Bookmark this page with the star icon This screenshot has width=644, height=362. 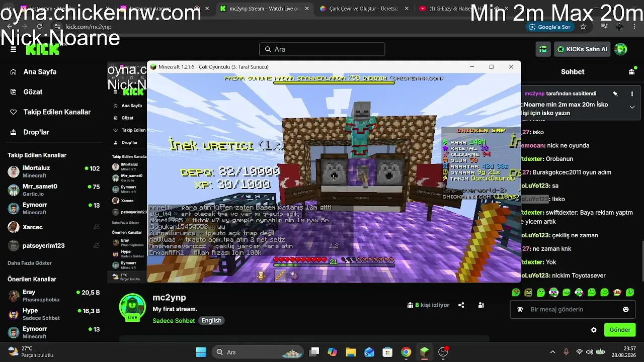(583, 27)
